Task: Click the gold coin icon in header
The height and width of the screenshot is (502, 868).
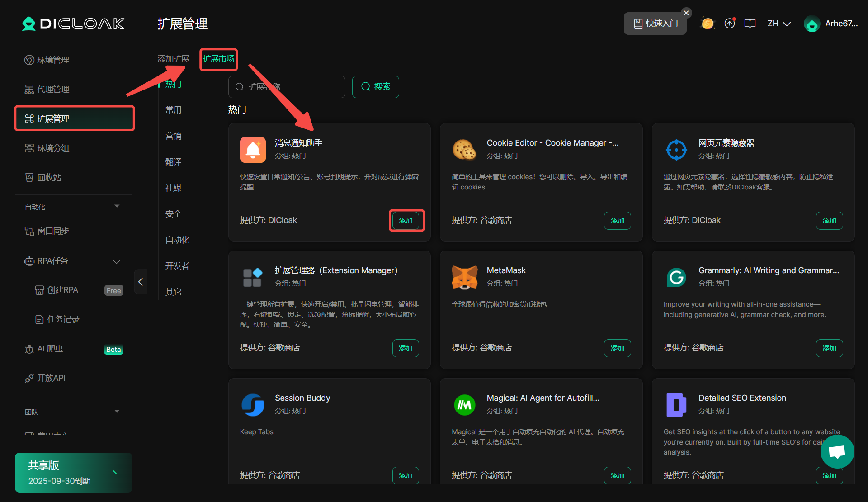Action: pos(708,24)
